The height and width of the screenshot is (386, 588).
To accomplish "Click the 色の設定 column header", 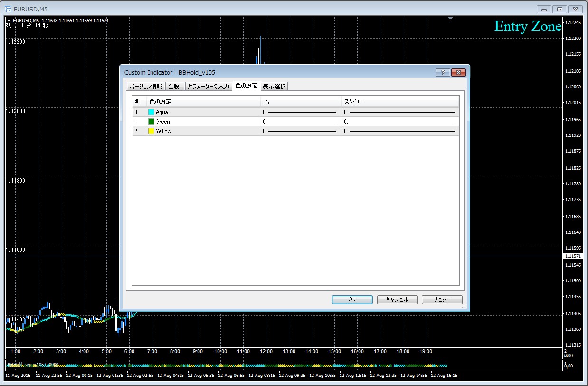I will (203, 102).
